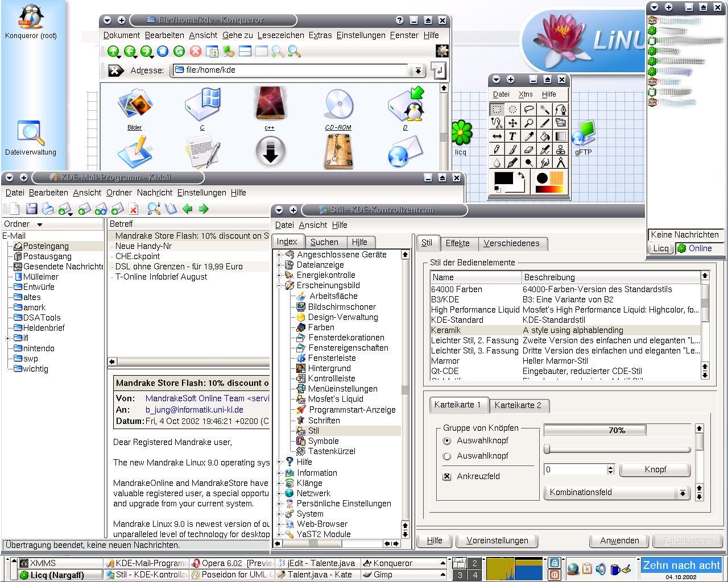Click the Stop icon in Konqueror toolbar
Viewport: 728px width, 582px height.
(196, 52)
